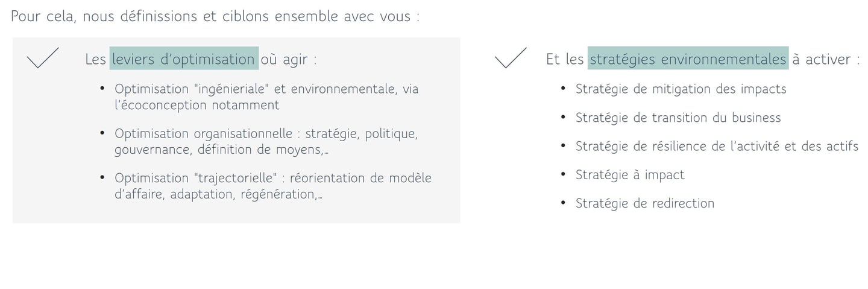This screenshot has height=289, width=868.
Task: Click the checkmark before "Et les stratégies environnementales"
Action: 510,58
